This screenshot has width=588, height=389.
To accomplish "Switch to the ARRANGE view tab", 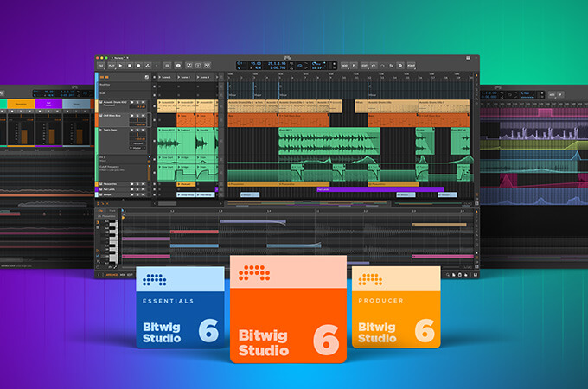I will [112, 275].
